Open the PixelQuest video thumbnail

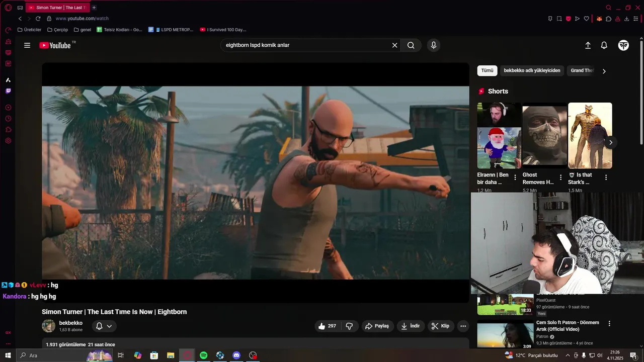tap(505, 305)
